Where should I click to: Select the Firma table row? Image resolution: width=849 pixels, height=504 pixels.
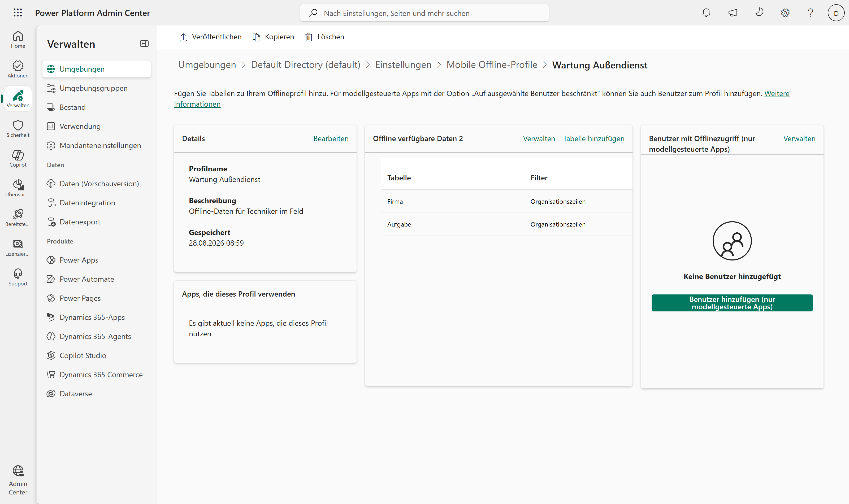(x=506, y=201)
